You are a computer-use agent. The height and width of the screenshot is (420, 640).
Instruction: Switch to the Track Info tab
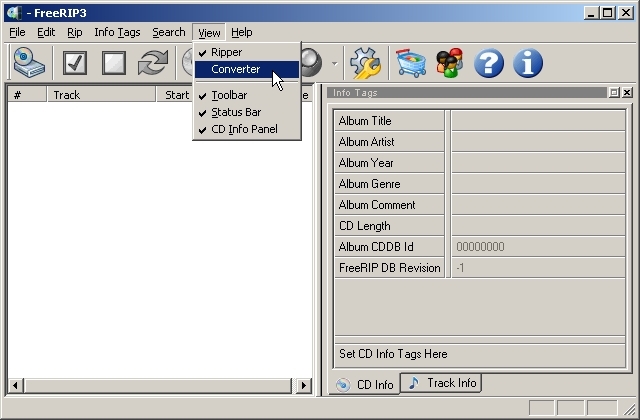[442, 383]
